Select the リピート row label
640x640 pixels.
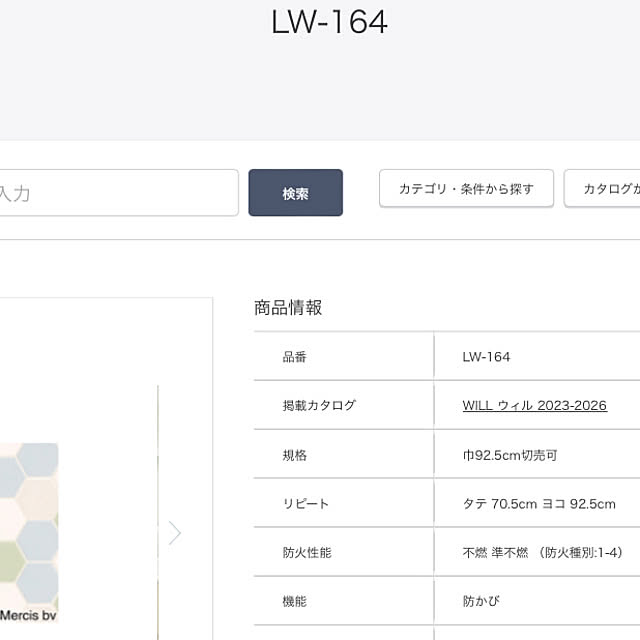tap(306, 504)
